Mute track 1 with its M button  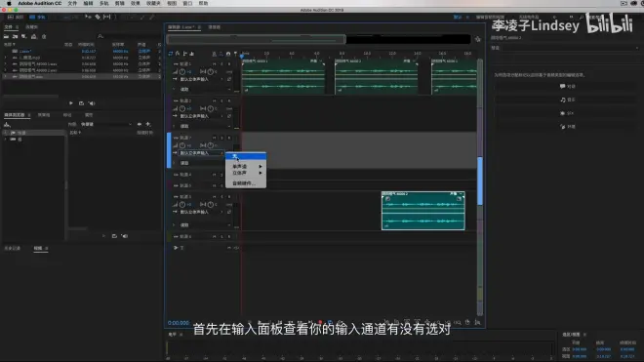(215, 64)
